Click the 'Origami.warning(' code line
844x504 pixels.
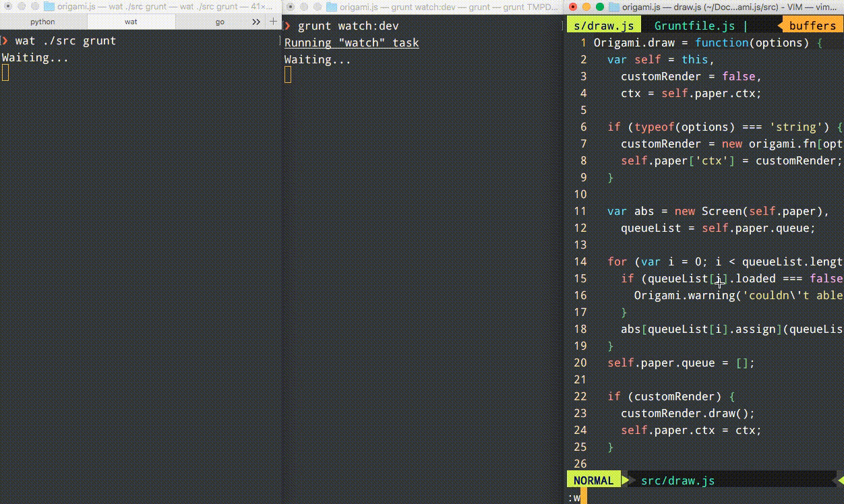click(x=738, y=295)
